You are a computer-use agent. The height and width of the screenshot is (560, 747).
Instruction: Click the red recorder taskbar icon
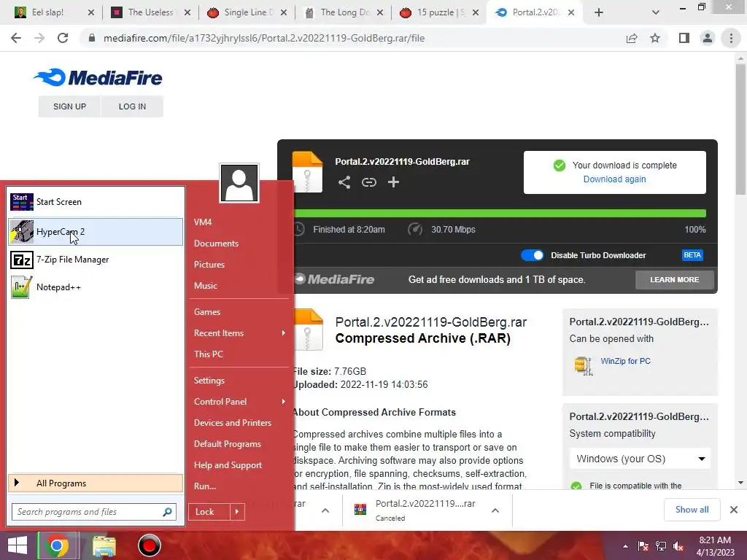[149, 545]
